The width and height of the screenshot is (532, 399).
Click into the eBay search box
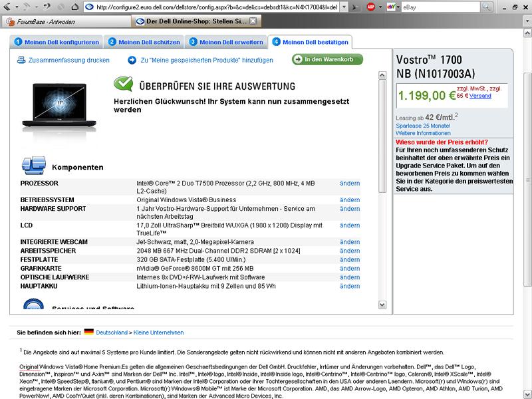(440, 7)
